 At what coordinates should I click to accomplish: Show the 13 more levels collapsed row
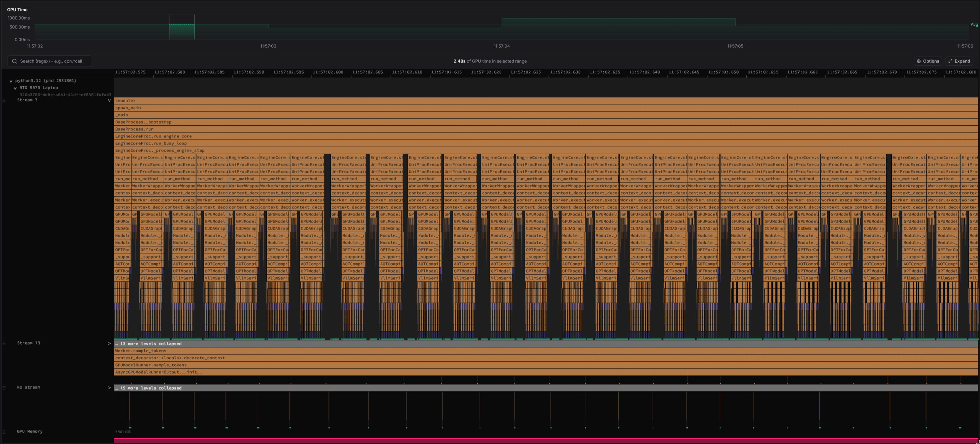[x=546, y=344]
